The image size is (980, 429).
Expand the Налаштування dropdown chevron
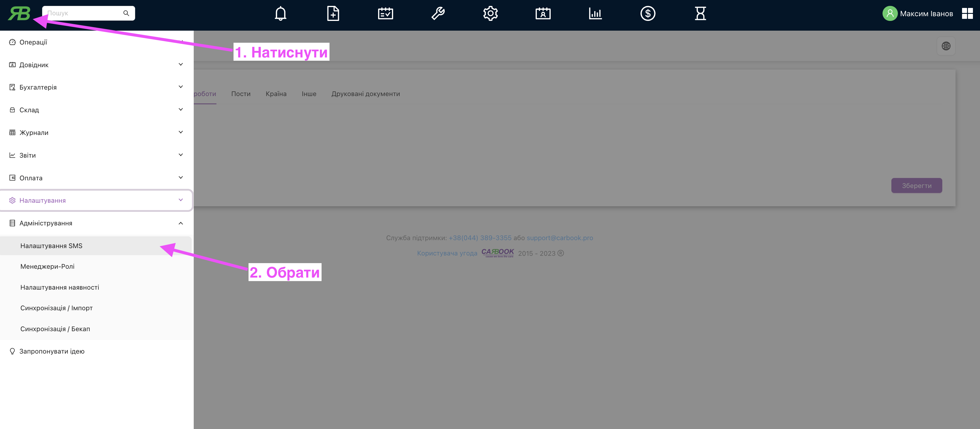[181, 200]
